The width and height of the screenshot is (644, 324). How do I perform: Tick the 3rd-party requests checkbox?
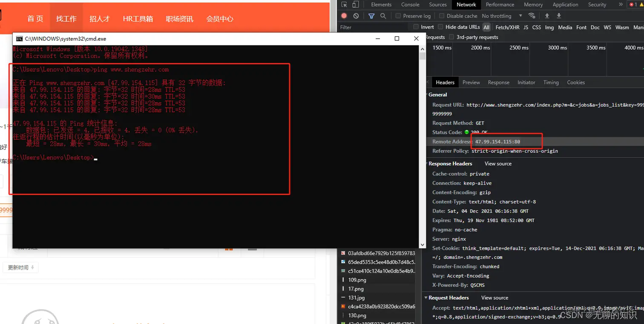pos(451,37)
